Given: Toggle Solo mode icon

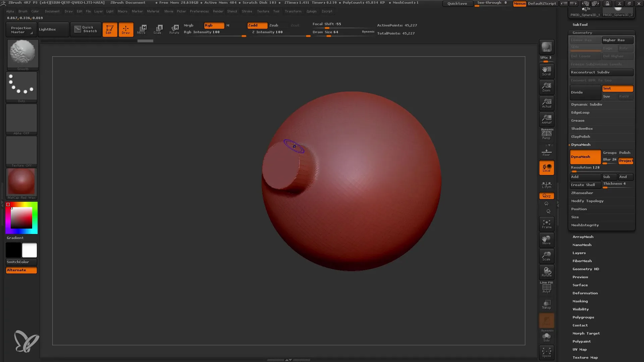Looking at the screenshot, I should [546, 336].
